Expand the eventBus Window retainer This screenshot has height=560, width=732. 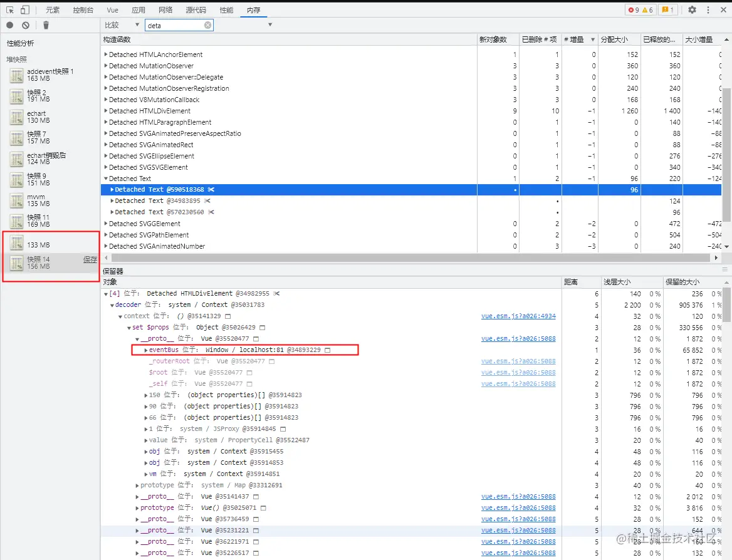coord(146,350)
